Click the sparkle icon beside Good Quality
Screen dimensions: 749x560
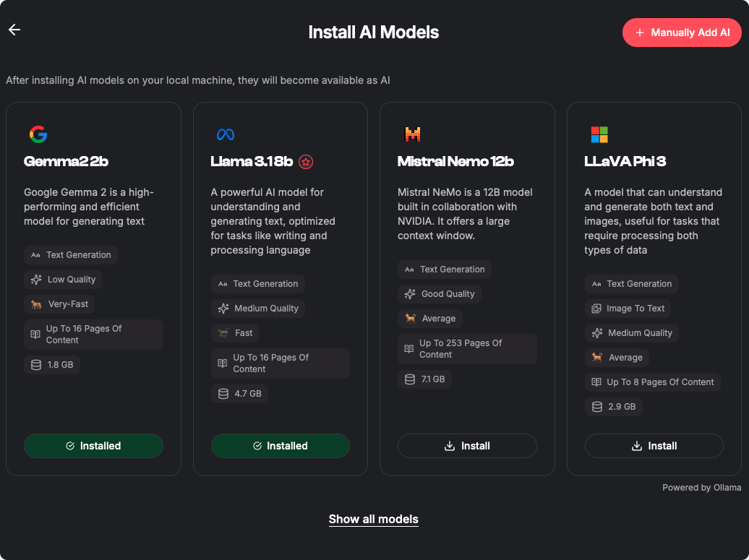pyautogui.click(x=410, y=294)
